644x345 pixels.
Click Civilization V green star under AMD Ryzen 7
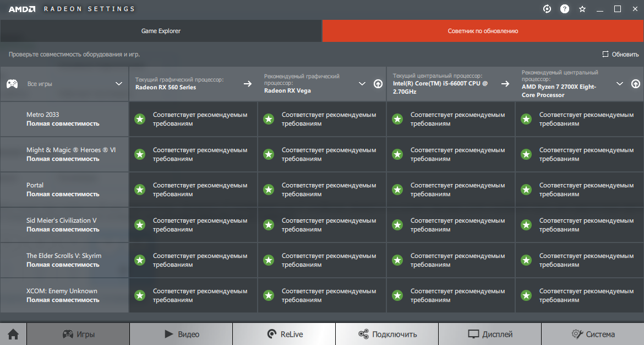[526, 225]
